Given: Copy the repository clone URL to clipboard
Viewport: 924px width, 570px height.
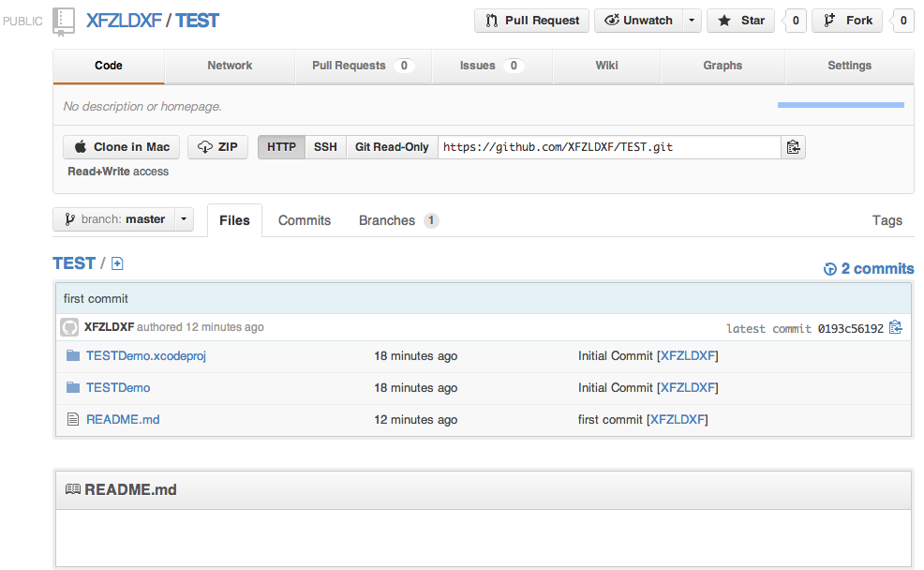Looking at the screenshot, I should (x=794, y=147).
